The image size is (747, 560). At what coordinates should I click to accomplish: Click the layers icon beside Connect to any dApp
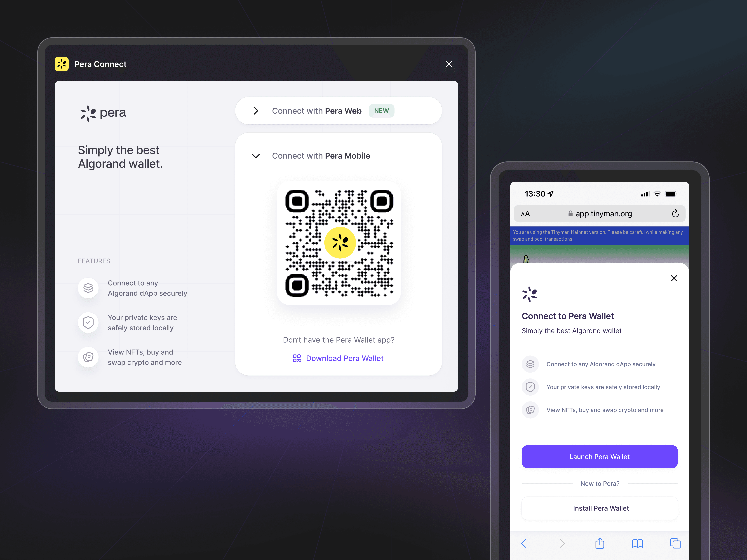pyautogui.click(x=88, y=288)
